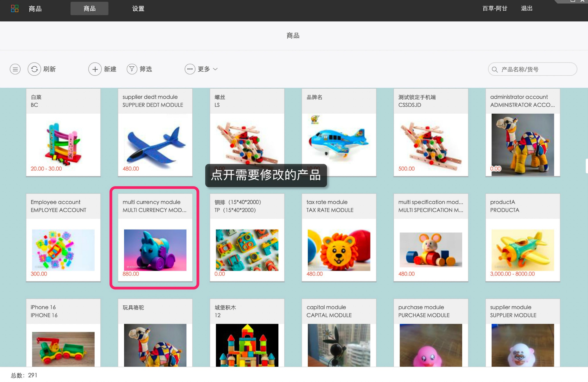Open supplier module product image

tap(523, 345)
